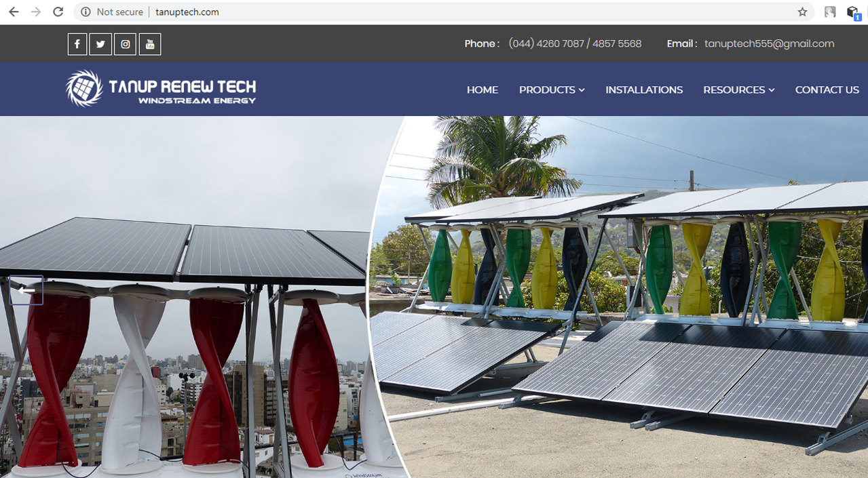The height and width of the screenshot is (478, 868).
Task: Go to the HOME menu item
Action: pyautogui.click(x=483, y=89)
